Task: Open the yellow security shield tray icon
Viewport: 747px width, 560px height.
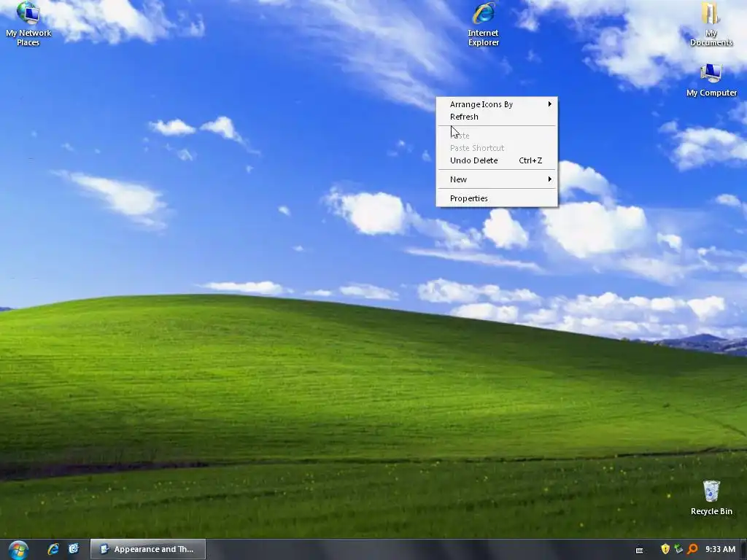Action: point(665,549)
